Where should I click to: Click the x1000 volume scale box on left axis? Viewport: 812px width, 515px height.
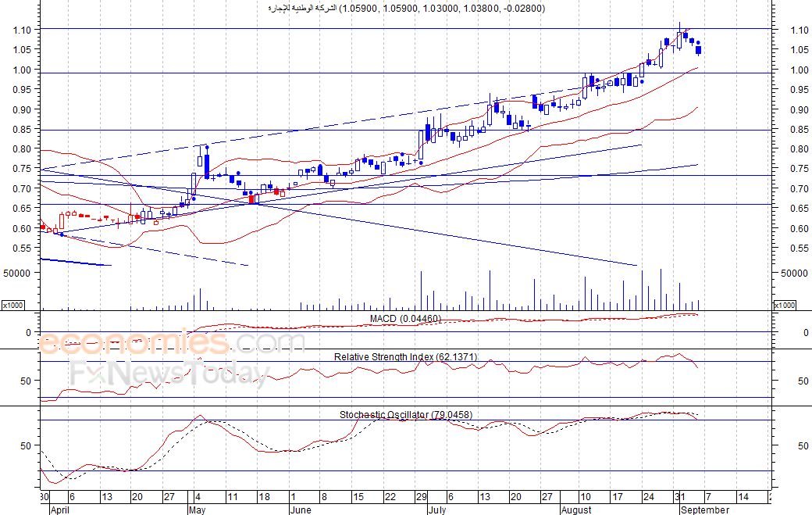coord(13,305)
